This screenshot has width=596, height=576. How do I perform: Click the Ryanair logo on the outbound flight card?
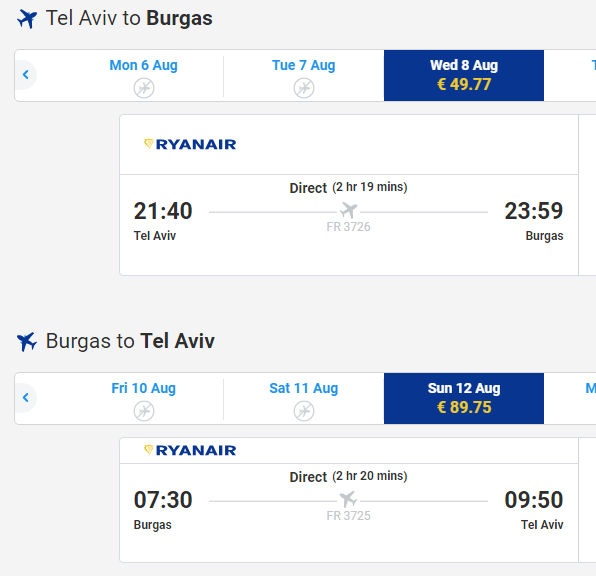pyautogui.click(x=190, y=144)
